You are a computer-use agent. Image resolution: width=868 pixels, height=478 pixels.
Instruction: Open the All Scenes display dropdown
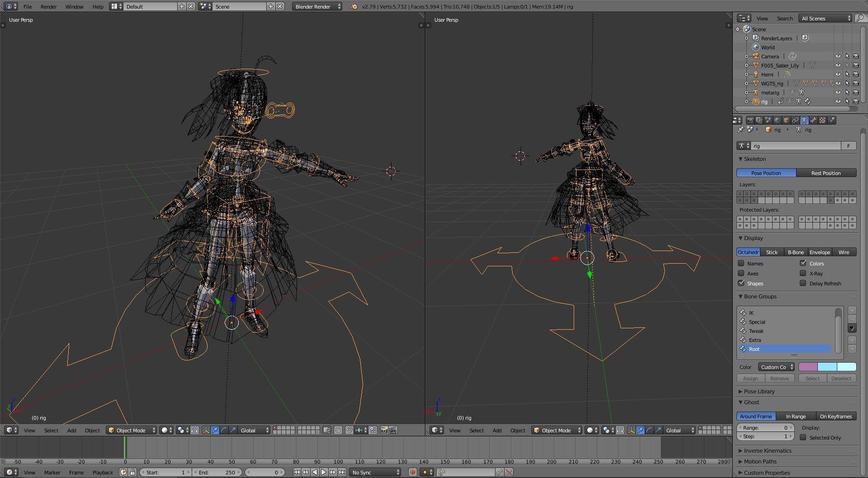825,18
